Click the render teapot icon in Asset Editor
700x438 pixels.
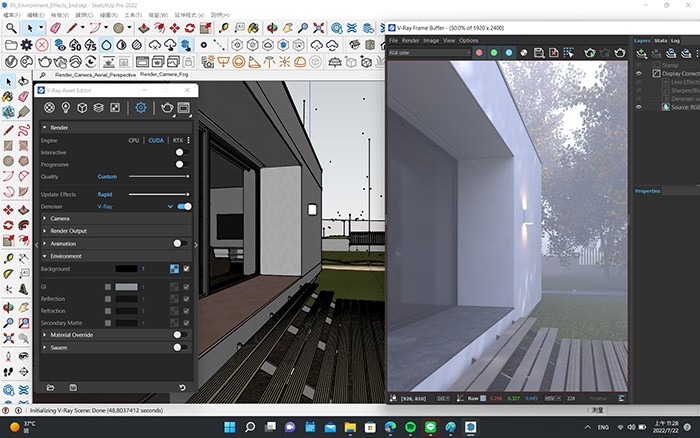pos(167,107)
